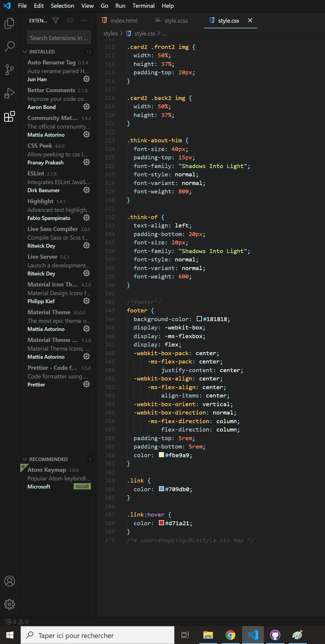The width and height of the screenshot is (325, 644).
Task: Click the Visual Studio Code taskbar icon
Action: point(253,635)
